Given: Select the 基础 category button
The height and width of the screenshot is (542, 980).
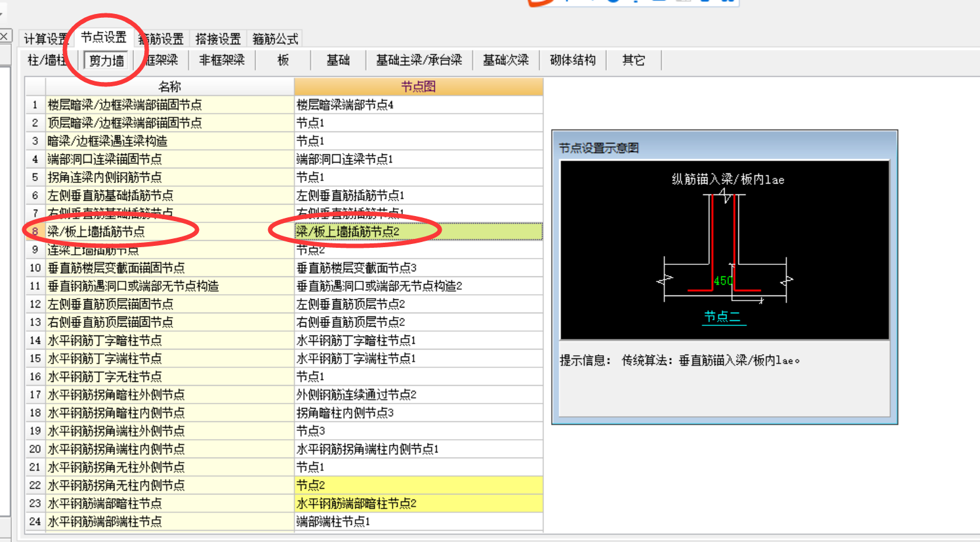Looking at the screenshot, I should pyautogui.click(x=338, y=60).
